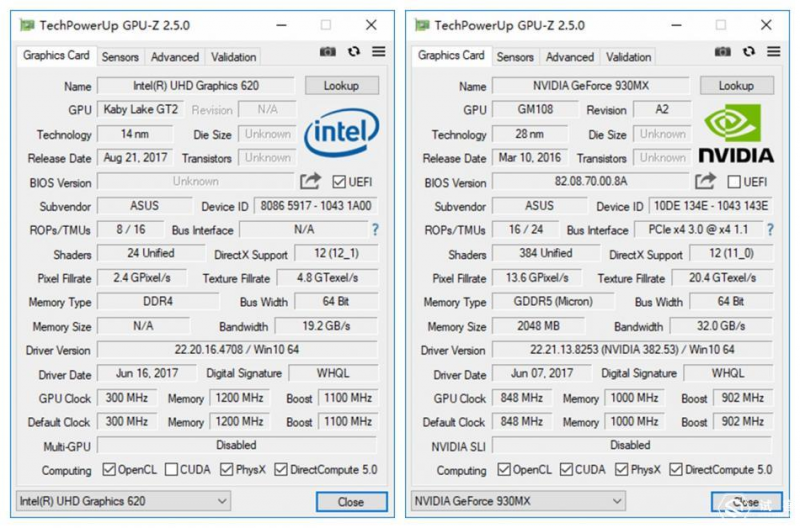This screenshot has height=528, width=800.
Task: Switch to Advanced tab in Intel window
Action: click(175, 57)
